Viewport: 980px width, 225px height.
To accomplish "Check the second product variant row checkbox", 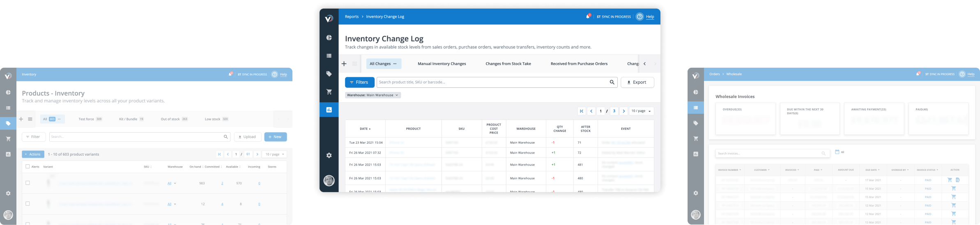I will (x=28, y=204).
